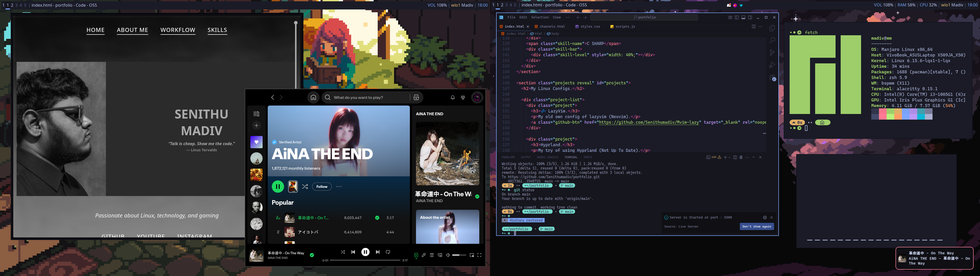The height and width of the screenshot is (276, 980).
Task: Kill terminal with the trash icon
Action: (x=741, y=157)
